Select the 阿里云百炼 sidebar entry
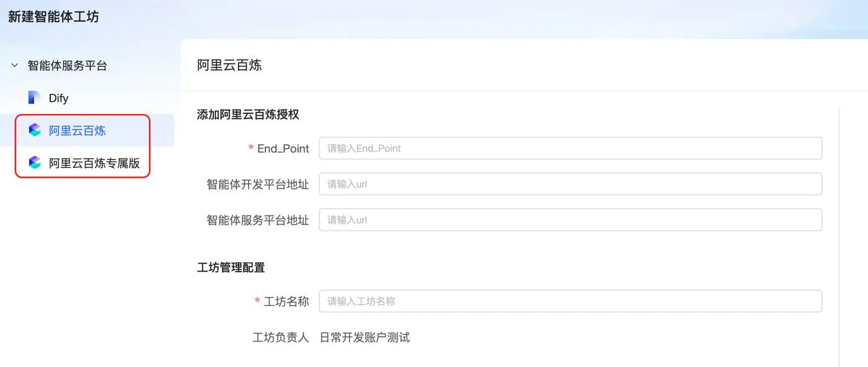This screenshot has width=868, height=367. coord(87,130)
